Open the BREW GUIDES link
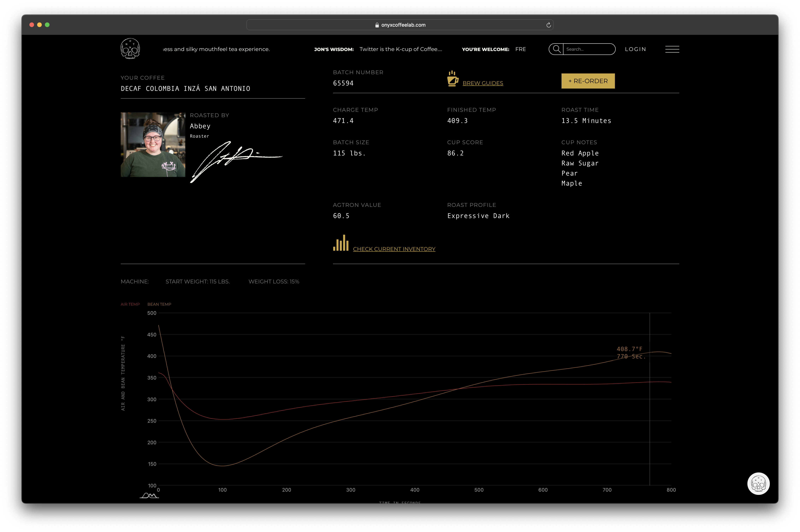800x532 pixels. click(483, 83)
